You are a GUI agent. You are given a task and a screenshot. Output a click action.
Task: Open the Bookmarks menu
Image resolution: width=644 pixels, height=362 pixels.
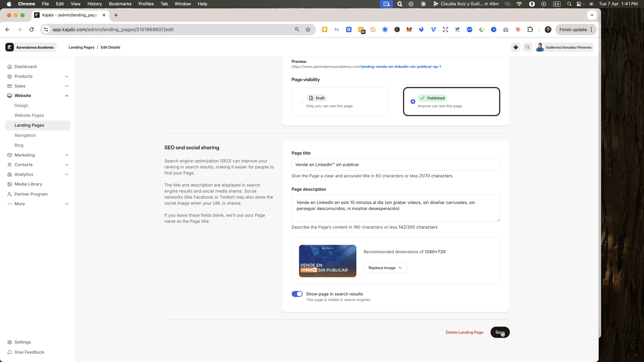pos(120,4)
